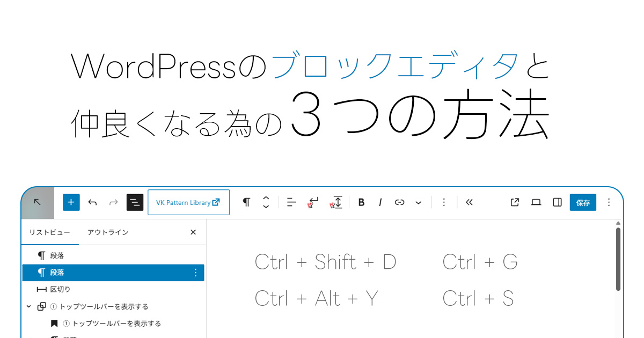Redo the last change

113,202
